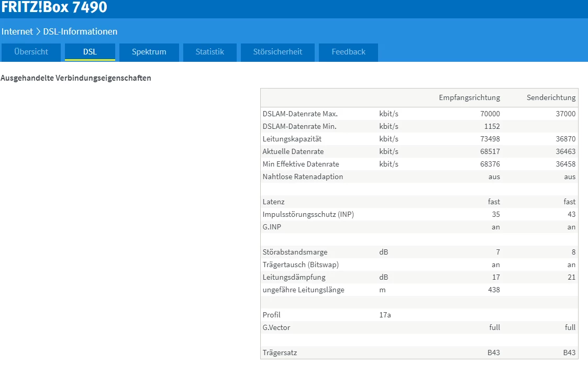Open the Übersicht tab
This screenshot has height=374, width=588.
31,52
